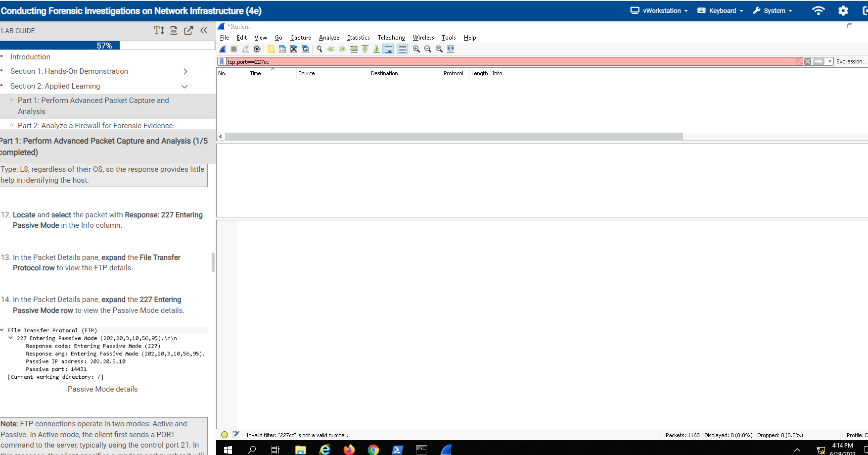Sort packets by Length column
This screenshot has width=868, height=455.
click(480, 73)
